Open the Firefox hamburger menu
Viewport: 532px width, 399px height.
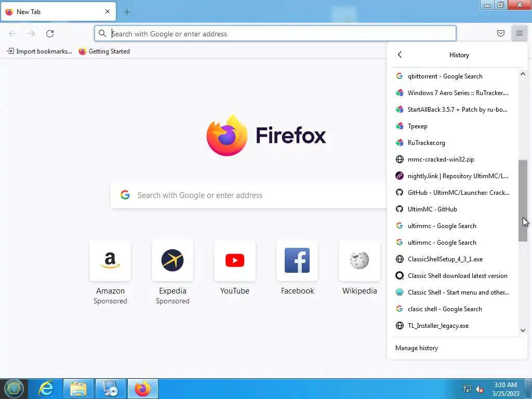point(519,33)
